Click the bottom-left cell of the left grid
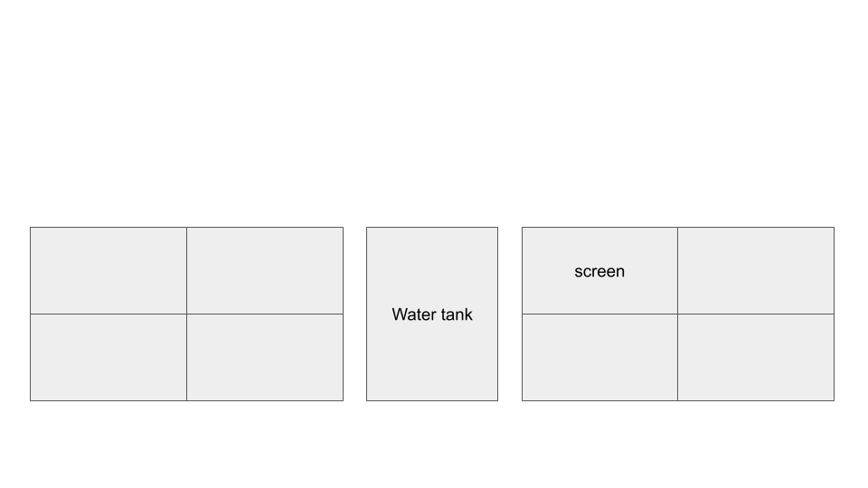This screenshot has height=488, width=868. 108,357
